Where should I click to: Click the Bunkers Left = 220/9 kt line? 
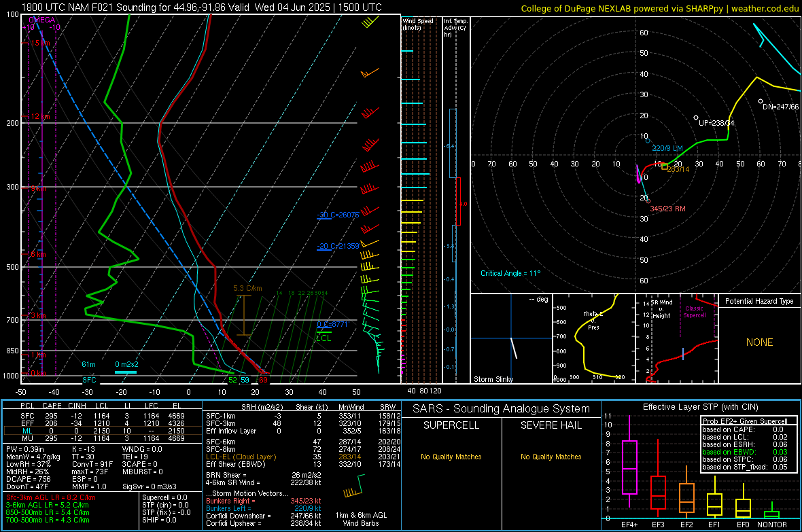click(x=264, y=508)
